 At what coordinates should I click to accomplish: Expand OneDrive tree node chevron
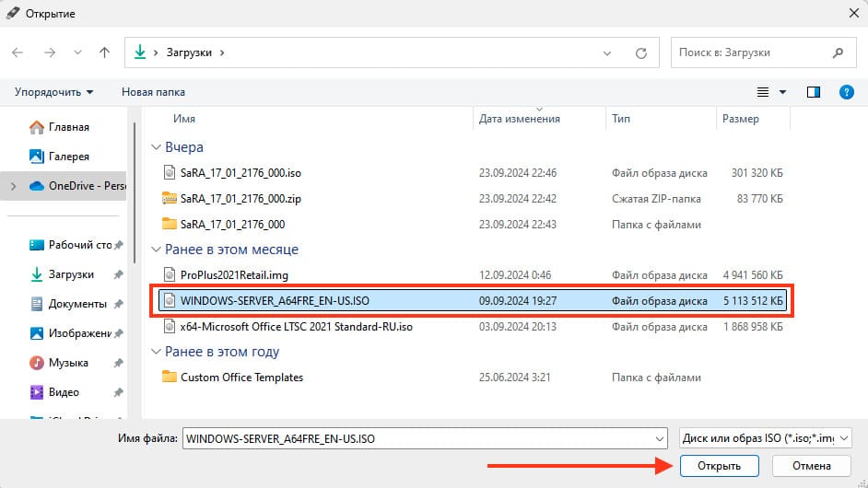pos(12,185)
